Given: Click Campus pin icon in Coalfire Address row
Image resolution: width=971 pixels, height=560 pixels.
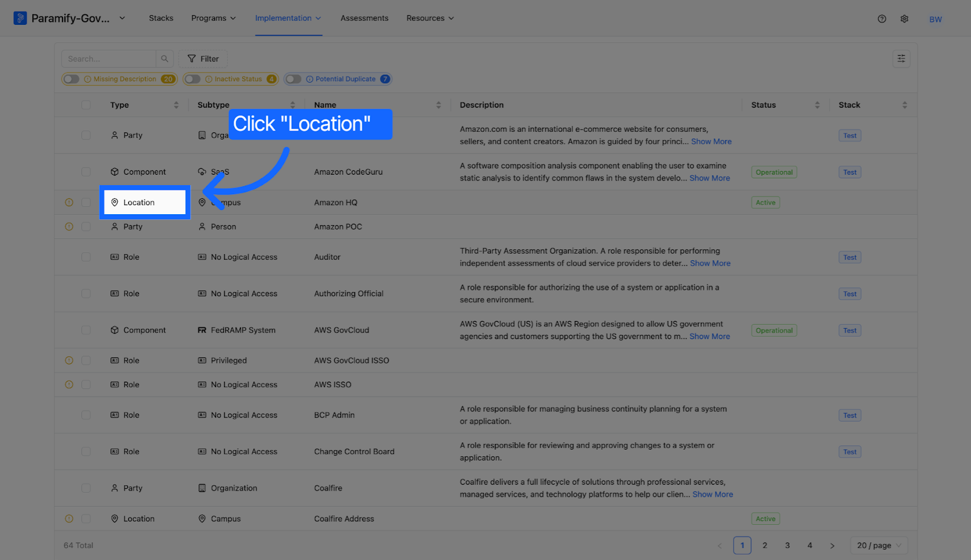Looking at the screenshot, I should click(x=202, y=519).
